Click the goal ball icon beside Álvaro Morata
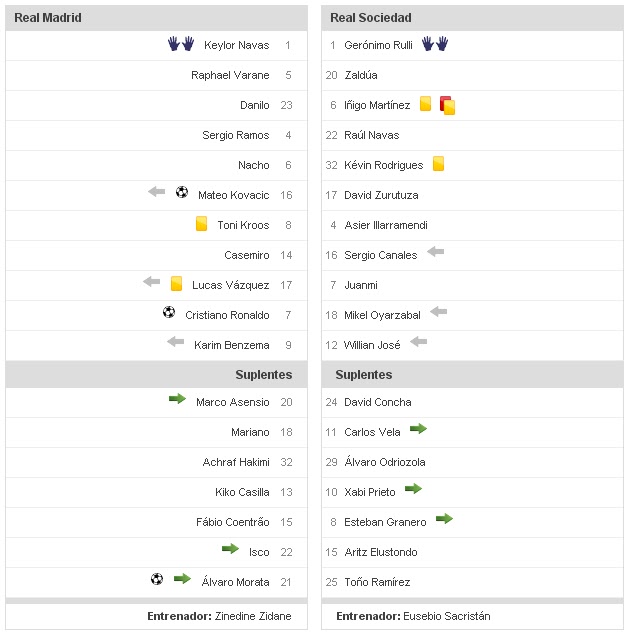This screenshot has height=637, width=632. (157, 579)
